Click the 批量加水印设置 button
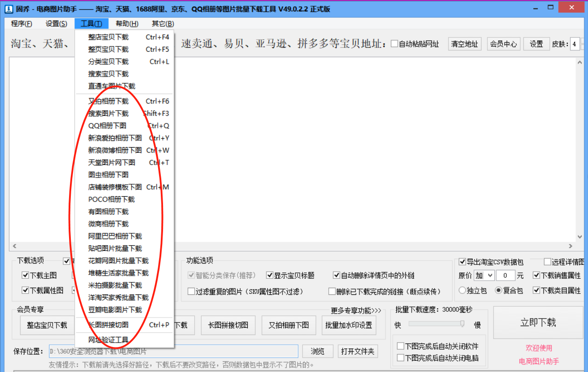 click(x=349, y=325)
